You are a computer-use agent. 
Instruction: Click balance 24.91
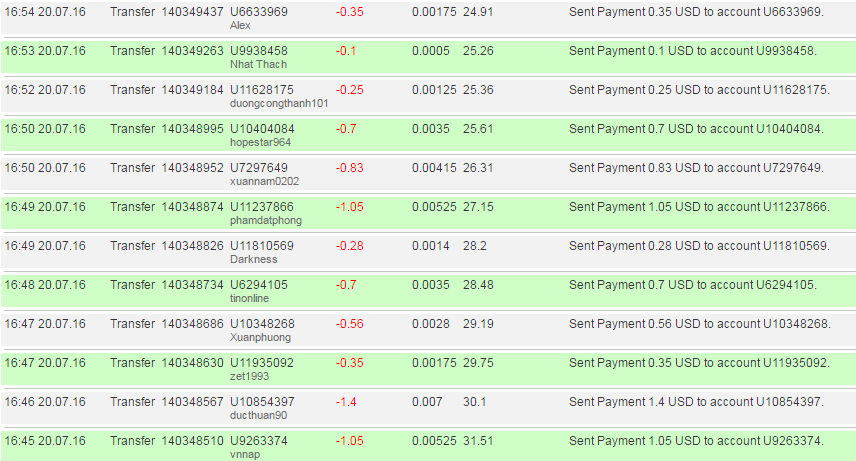click(478, 12)
